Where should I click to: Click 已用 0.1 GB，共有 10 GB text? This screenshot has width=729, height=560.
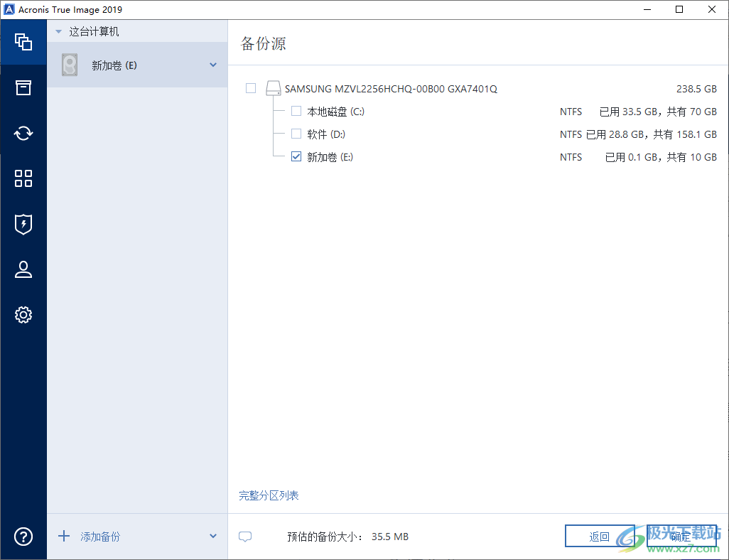661,157
